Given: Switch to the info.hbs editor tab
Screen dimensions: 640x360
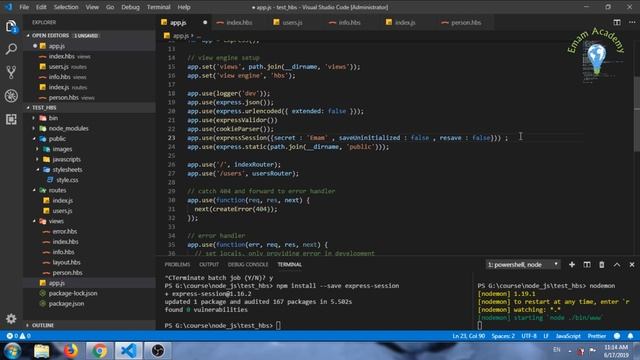Looking at the screenshot, I should coord(349,22).
